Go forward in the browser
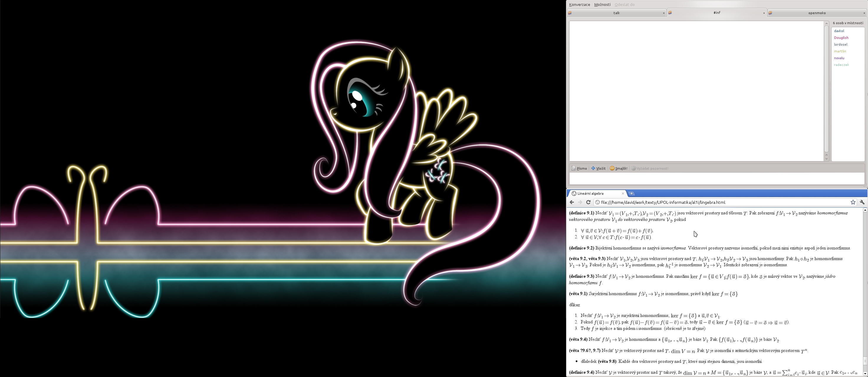This screenshot has width=868, height=377. (x=580, y=202)
